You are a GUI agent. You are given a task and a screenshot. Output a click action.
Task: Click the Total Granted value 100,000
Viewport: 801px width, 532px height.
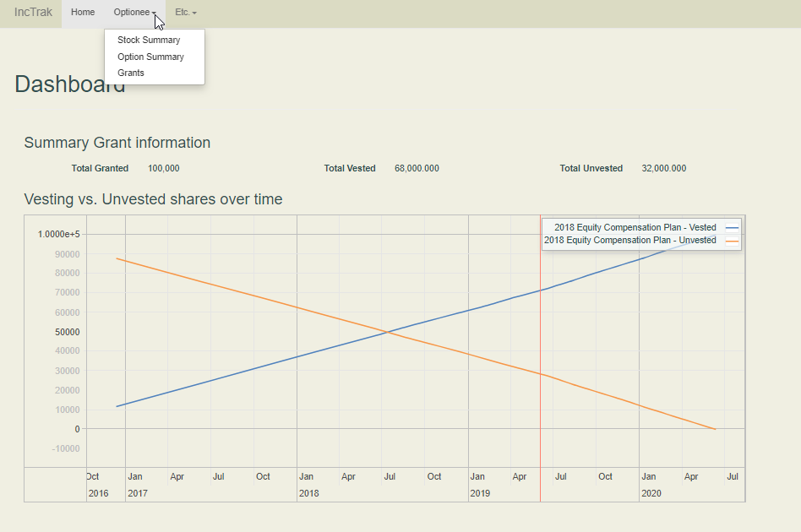pyautogui.click(x=163, y=169)
